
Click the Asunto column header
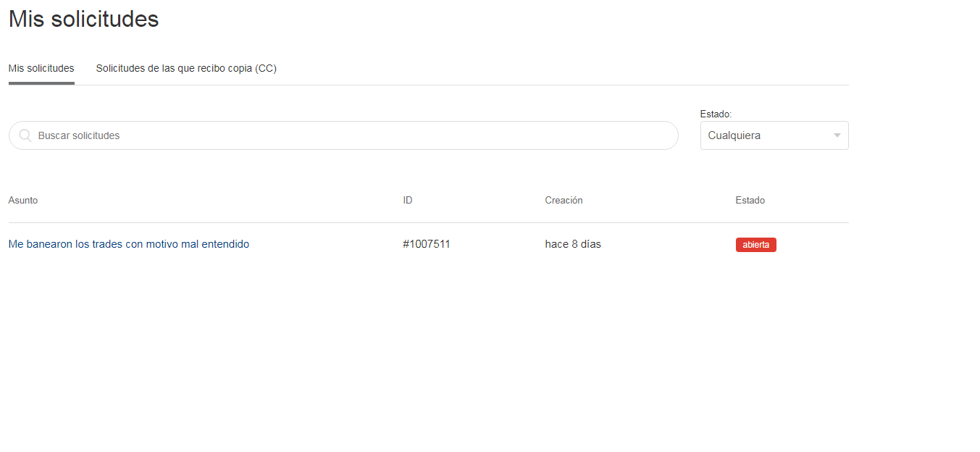tap(23, 200)
